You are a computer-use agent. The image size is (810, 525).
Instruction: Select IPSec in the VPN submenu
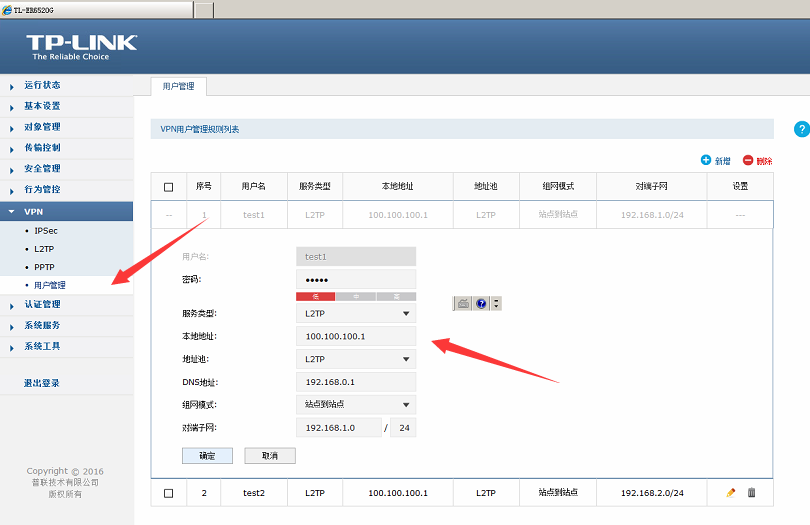(45, 231)
